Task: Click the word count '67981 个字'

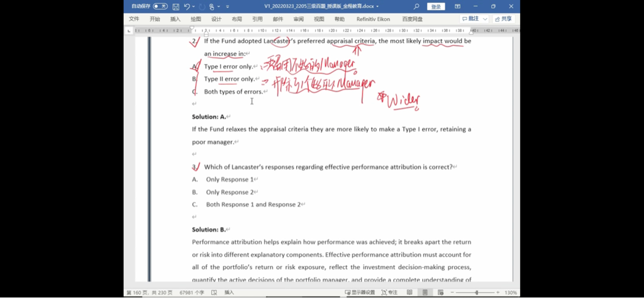Action: click(192, 293)
